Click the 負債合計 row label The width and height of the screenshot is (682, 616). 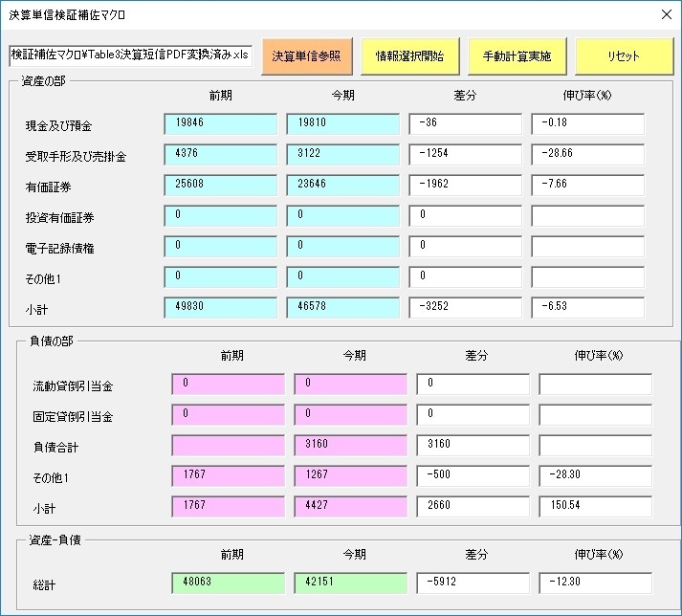(55, 448)
